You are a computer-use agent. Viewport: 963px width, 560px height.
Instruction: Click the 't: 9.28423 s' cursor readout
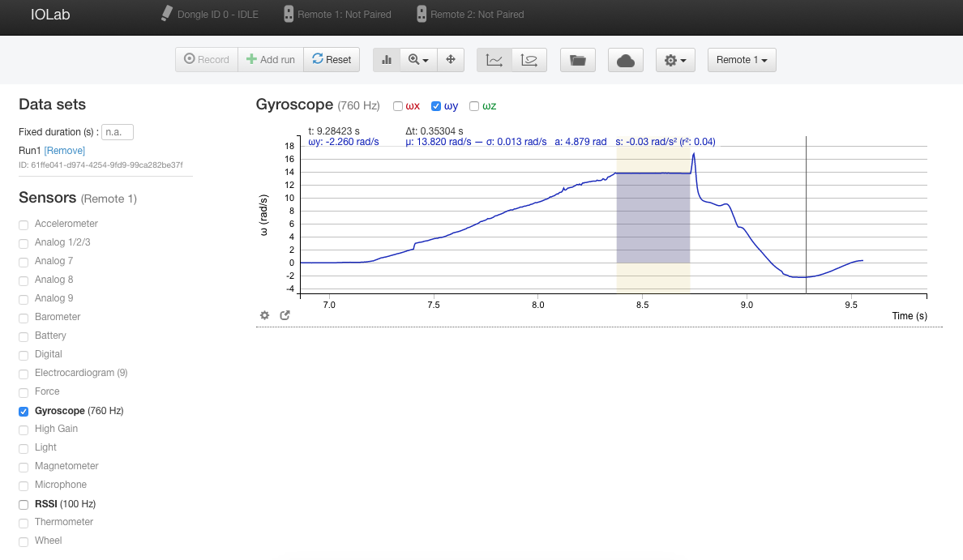click(334, 131)
